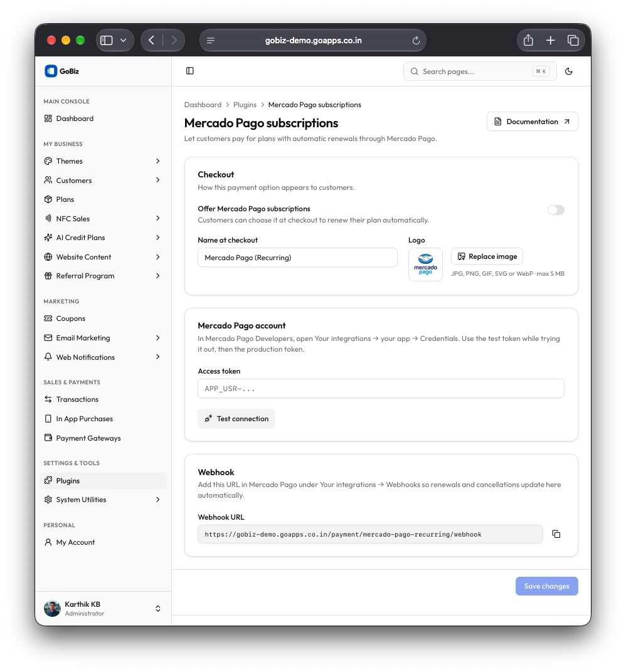Click the Mercado Pago logo thumbnail
The width and height of the screenshot is (626, 672).
tap(425, 265)
